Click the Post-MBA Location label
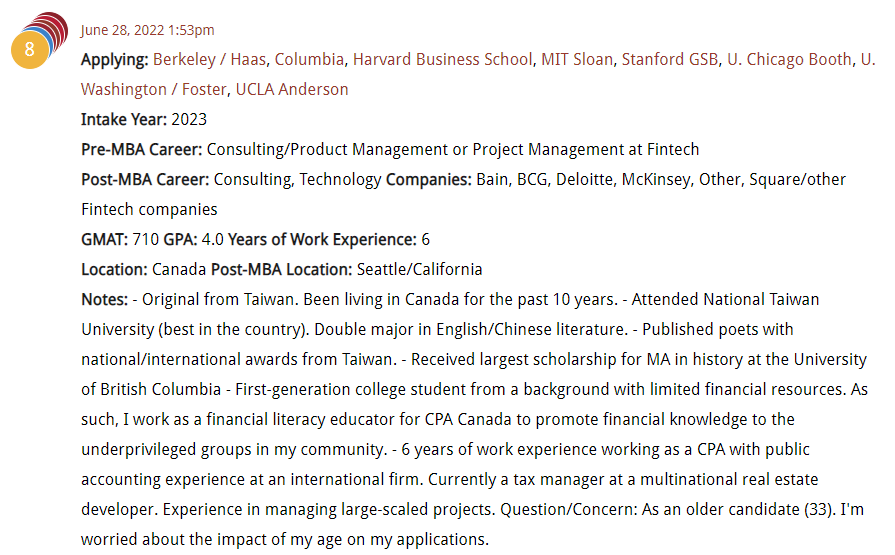Screen dimensions: 895x555 tap(282, 270)
